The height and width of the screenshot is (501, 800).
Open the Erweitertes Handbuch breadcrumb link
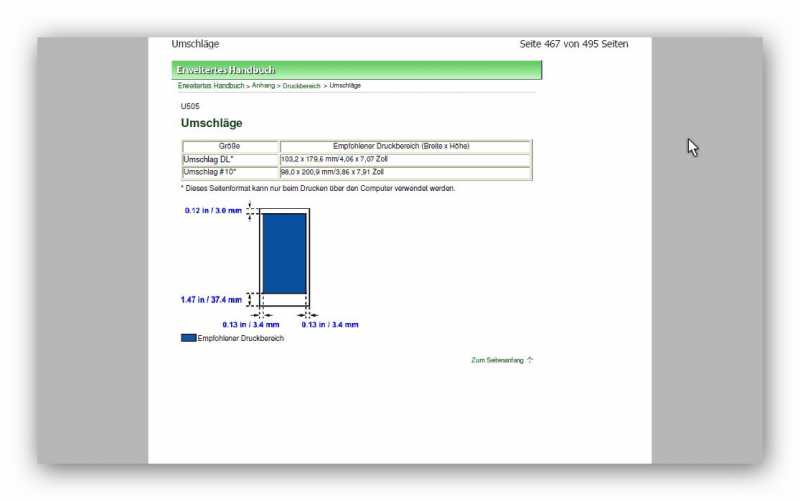[x=211, y=86]
